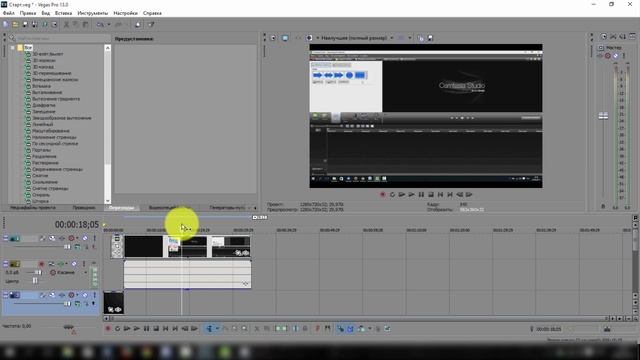Select the Zoom edit tool below timeline
The height and width of the screenshot is (360, 640).
point(244,329)
